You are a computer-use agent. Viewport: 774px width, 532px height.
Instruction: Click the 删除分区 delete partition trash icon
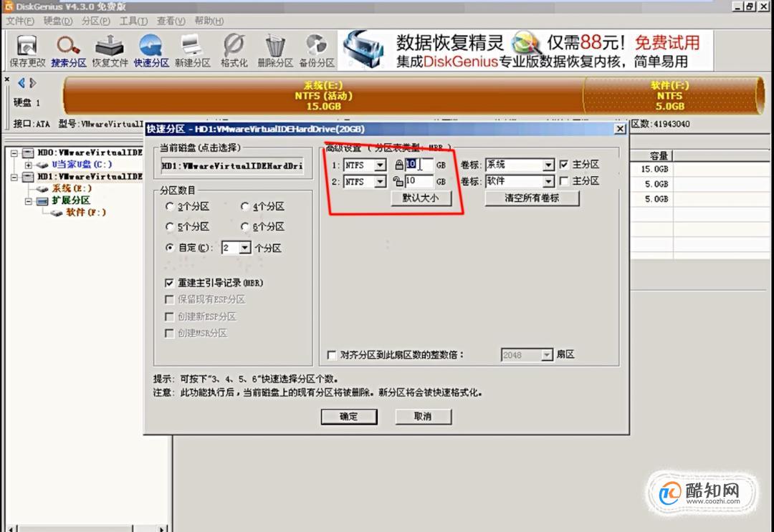(x=275, y=51)
